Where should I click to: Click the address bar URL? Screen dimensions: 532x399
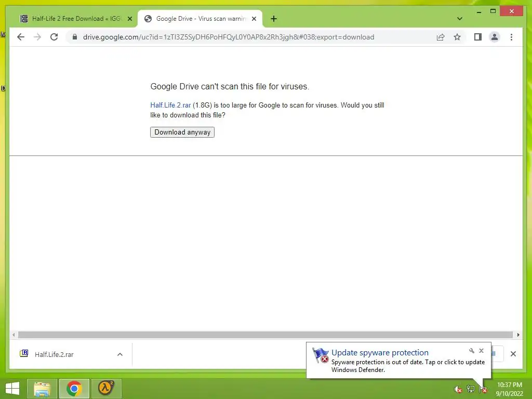(229, 37)
